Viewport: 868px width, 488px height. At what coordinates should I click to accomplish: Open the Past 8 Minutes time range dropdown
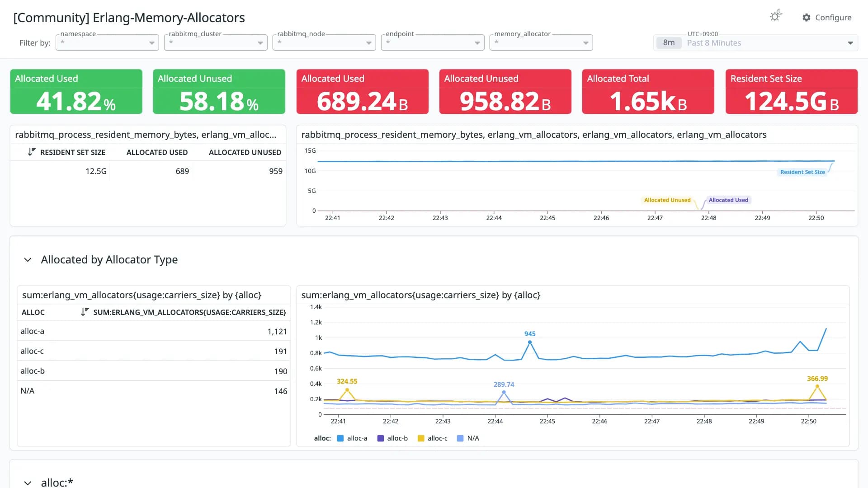(755, 43)
